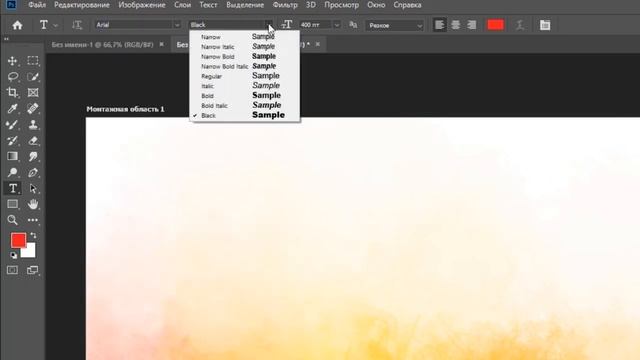Switch to the Без имени-1 document tab

(x=102, y=44)
